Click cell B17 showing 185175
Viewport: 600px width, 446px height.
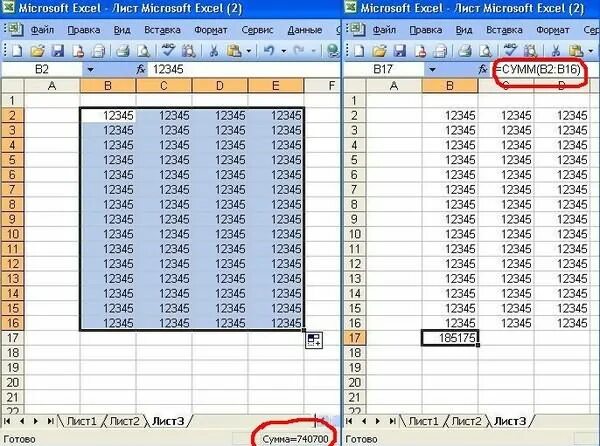tap(450, 338)
